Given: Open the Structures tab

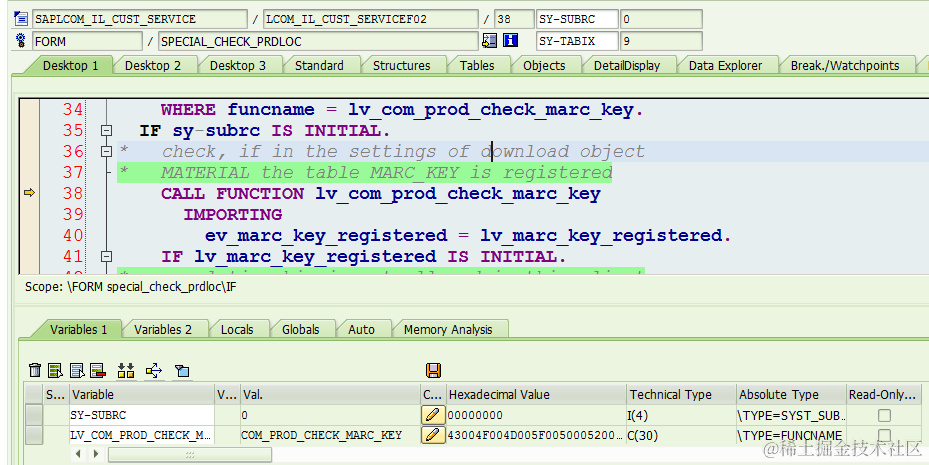Looking at the screenshot, I should [402, 65].
